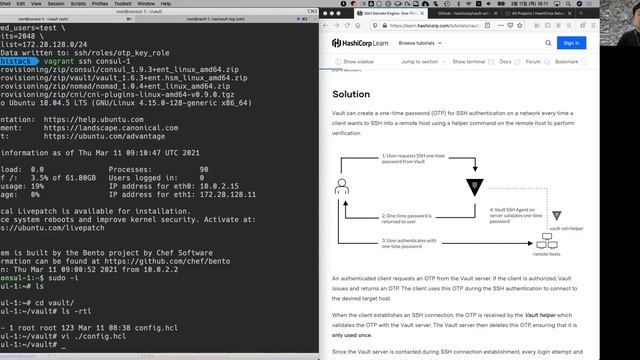Bookmark this tutorial

point(571,62)
